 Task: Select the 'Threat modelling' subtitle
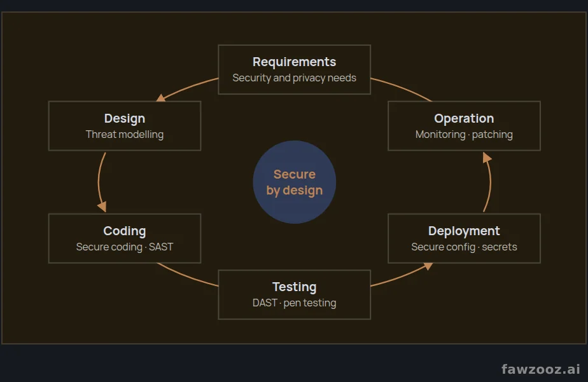pyautogui.click(x=125, y=135)
